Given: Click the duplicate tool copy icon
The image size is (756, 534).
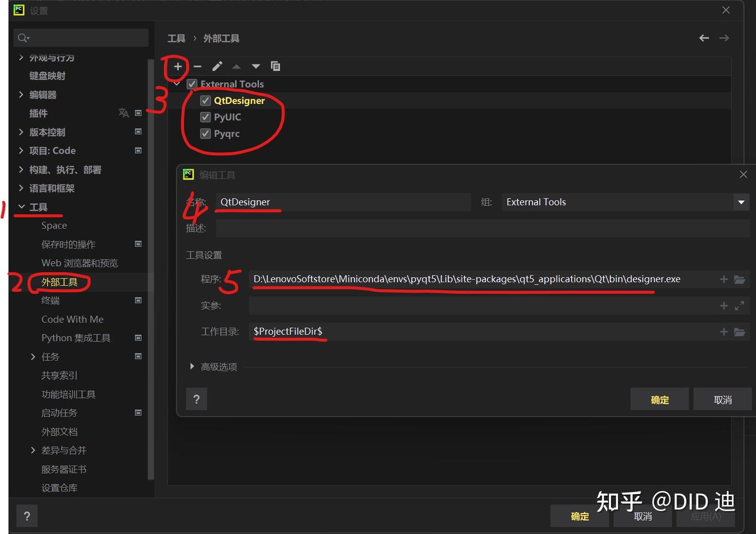Looking at the screenshot, I should pyautogui.click(x=275, y=66).
